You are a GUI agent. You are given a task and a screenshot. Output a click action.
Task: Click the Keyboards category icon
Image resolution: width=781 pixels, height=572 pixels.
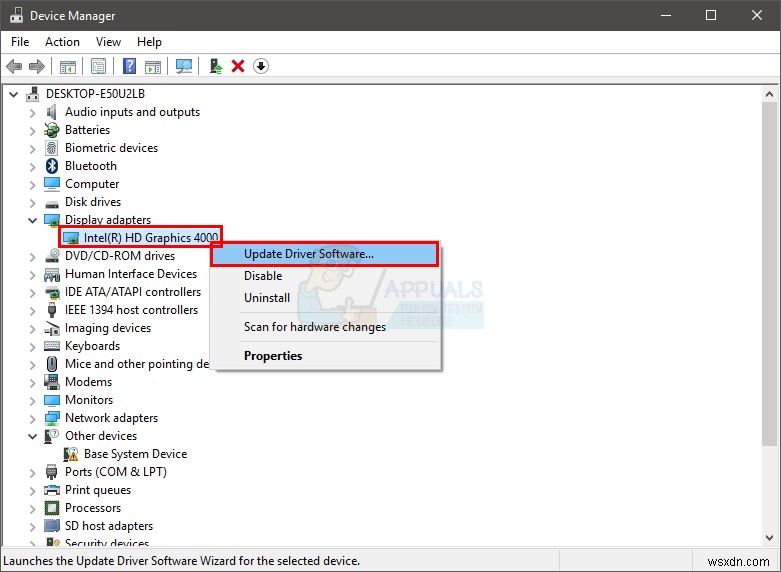click(52, 346)
